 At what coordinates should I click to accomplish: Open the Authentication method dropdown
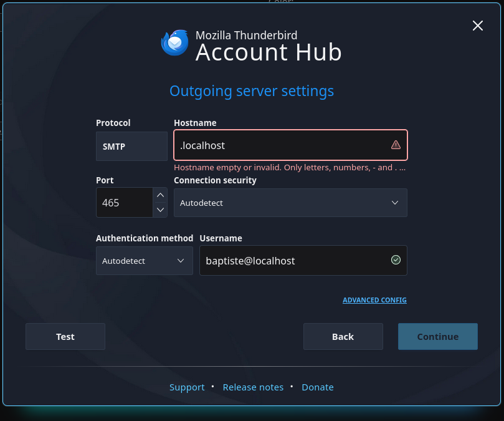point(144,260)
